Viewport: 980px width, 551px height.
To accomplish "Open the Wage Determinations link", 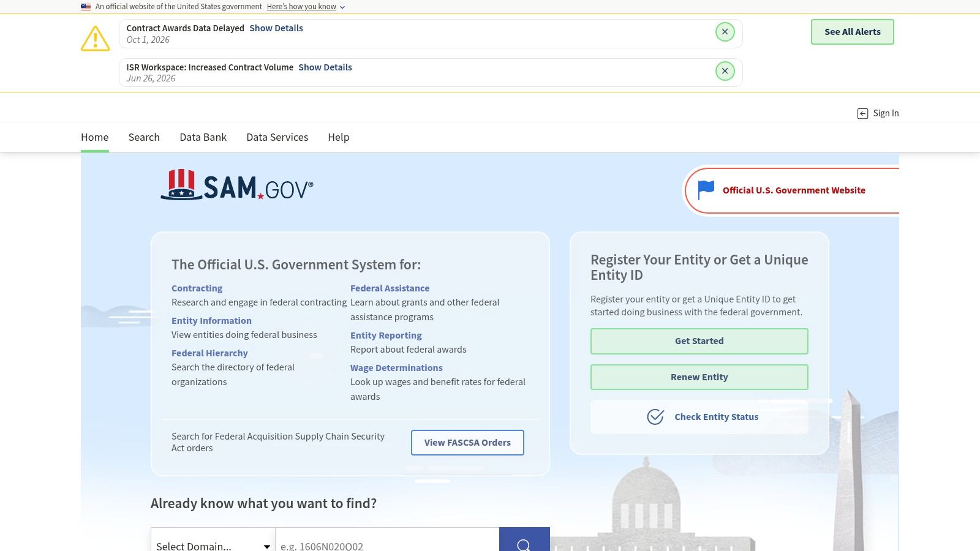I will [396, 368].
